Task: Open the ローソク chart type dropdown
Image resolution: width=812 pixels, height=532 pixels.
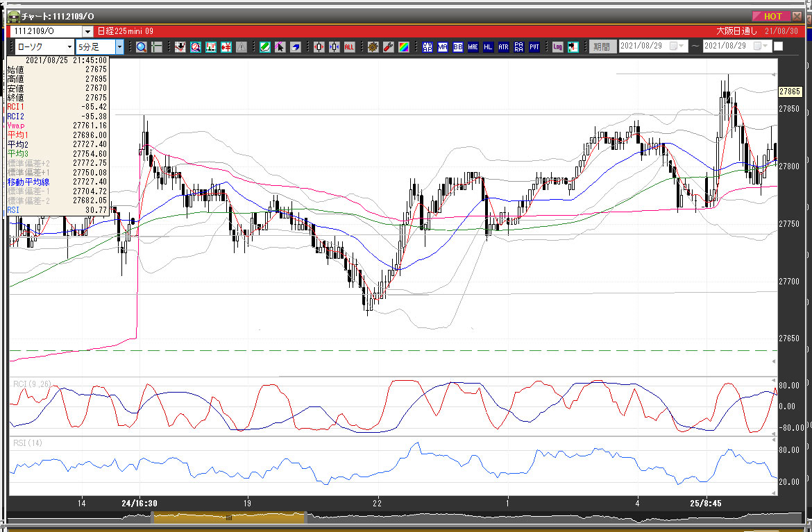Action: (69, 46)
